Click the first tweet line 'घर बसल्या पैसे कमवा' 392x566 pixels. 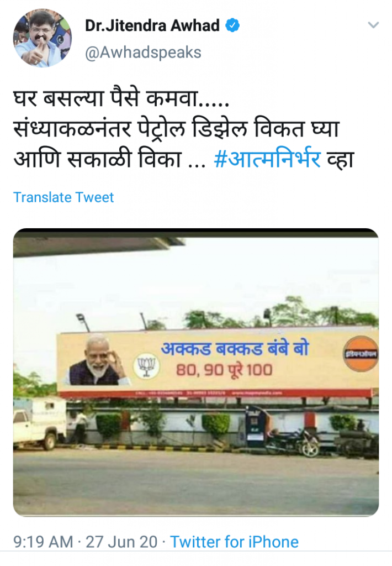[121, 98]
